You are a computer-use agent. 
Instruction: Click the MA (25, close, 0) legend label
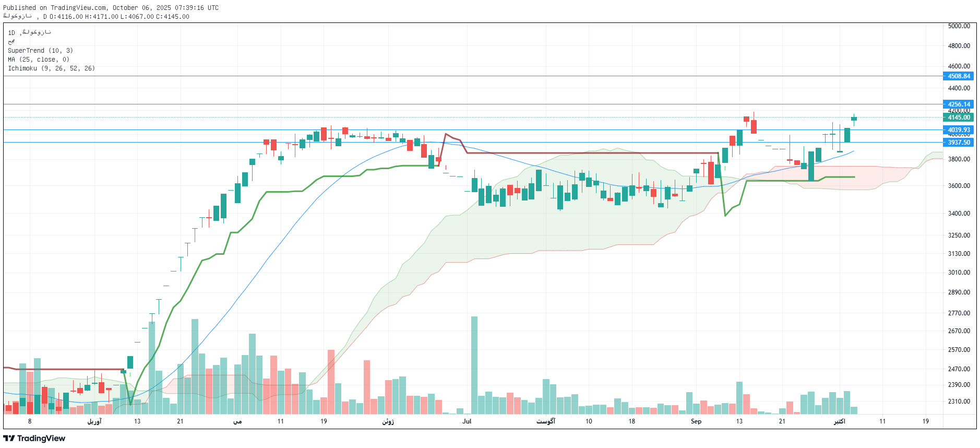(x=39, y=60)
